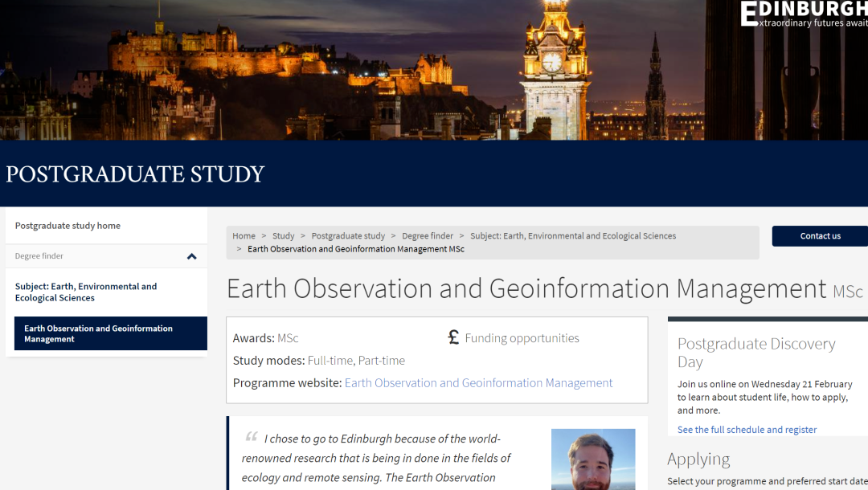Visit the Programme website link
868x490 pixels.
click(478, 382)
